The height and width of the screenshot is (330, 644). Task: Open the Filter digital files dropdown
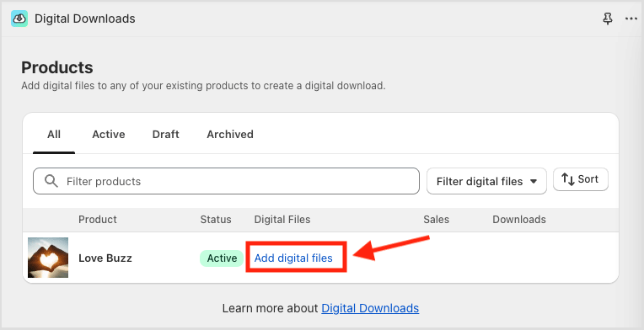(x=486, y=181)
